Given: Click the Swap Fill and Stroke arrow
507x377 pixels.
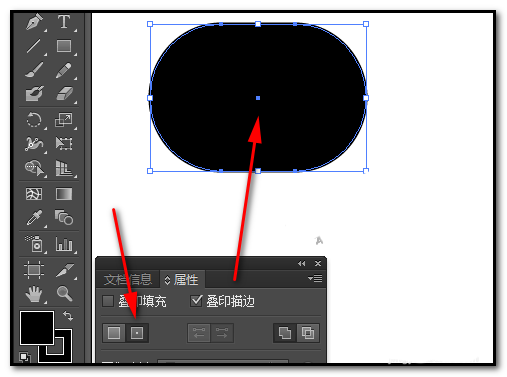Looking at the screenshot, I should tap(68, 315).
